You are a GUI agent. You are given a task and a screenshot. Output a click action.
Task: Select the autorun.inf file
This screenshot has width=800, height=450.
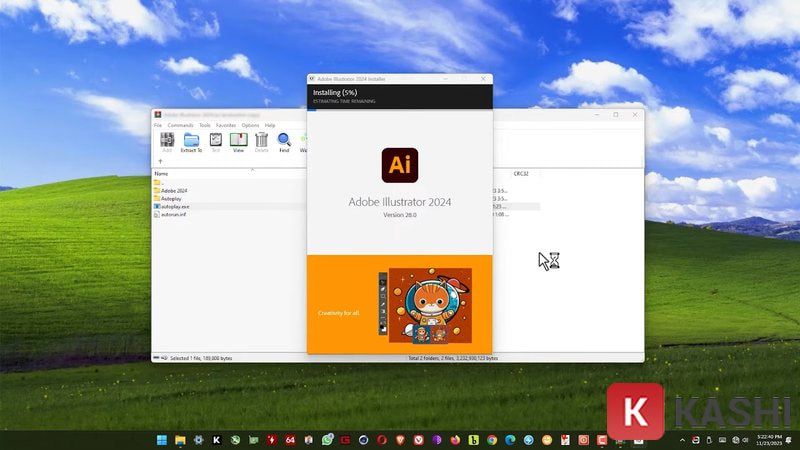[170, 215]
